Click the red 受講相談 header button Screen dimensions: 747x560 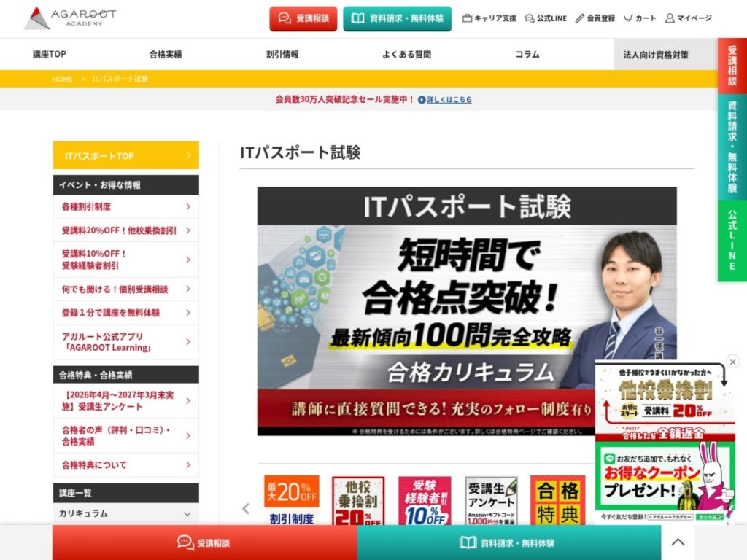click(x=303, y=18)
